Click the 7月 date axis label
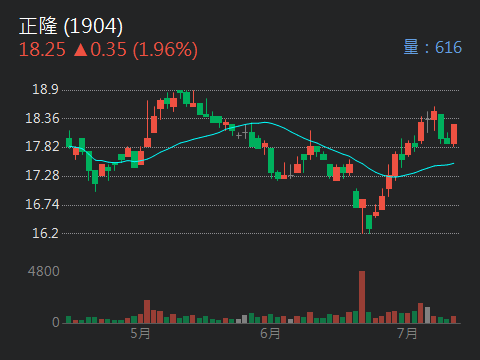Image resolution: width=480 pixels, height=360 pixels. 407,333
